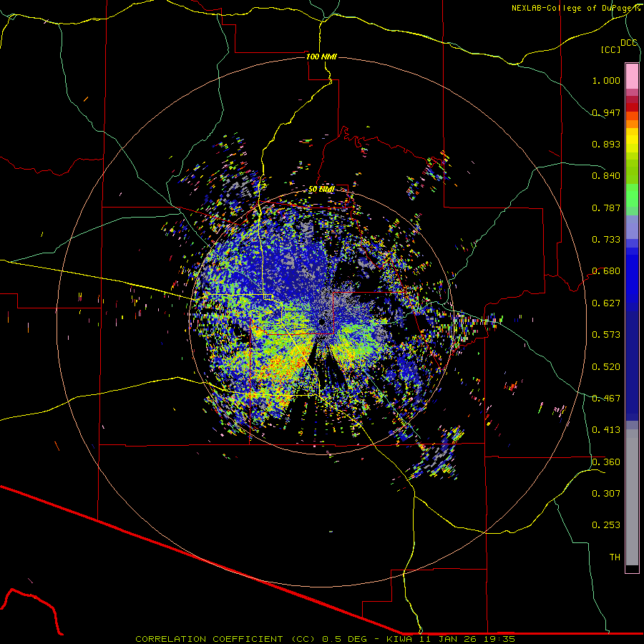Select the 1.000 value on the color scale
Screen dimensions: 644x644
[x=606, y=80]
